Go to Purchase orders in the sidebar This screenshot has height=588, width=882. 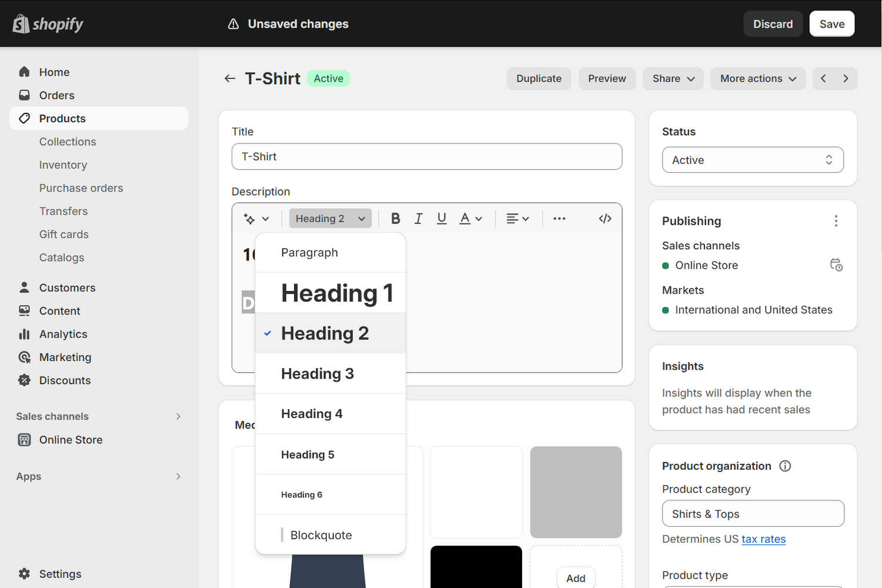81,188
